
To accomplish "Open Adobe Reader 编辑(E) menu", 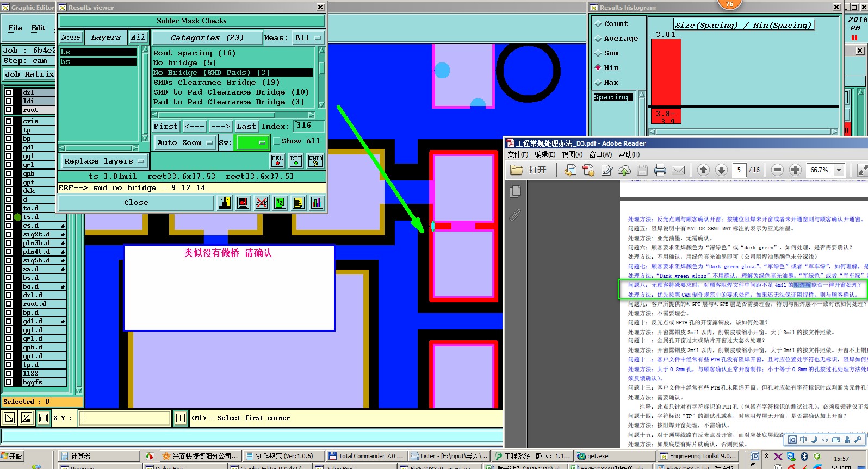I will (545, 155).
